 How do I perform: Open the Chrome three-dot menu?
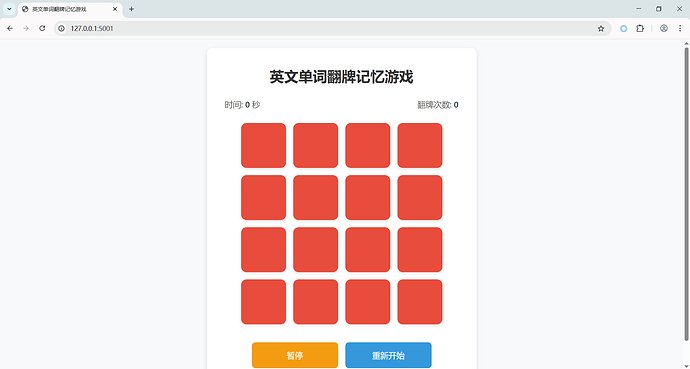point(680,28)
